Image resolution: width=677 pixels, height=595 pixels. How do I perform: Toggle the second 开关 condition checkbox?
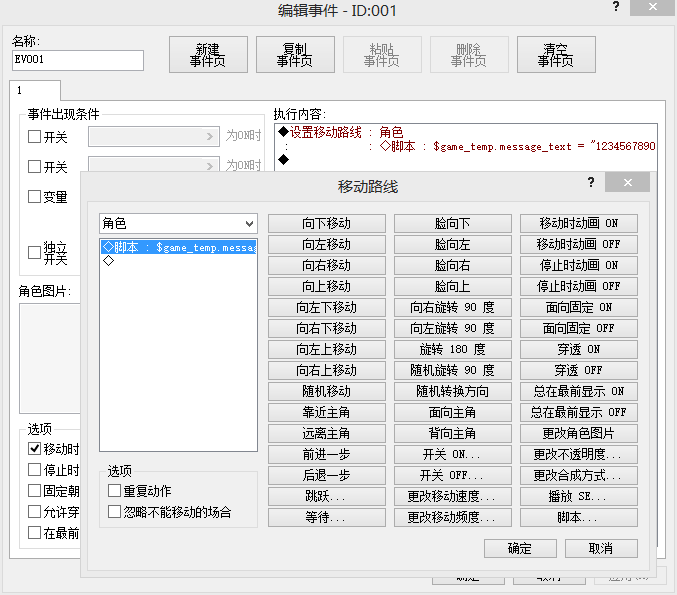[x=34, y=167]
